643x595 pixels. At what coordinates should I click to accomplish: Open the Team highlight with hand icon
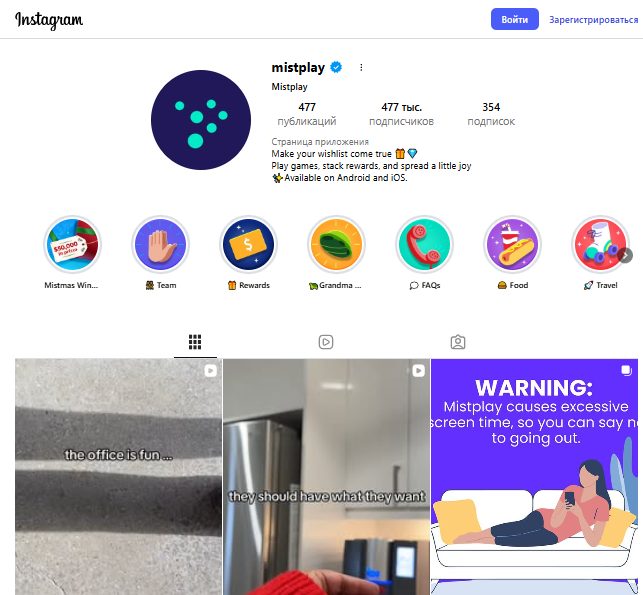coord(160,245)
